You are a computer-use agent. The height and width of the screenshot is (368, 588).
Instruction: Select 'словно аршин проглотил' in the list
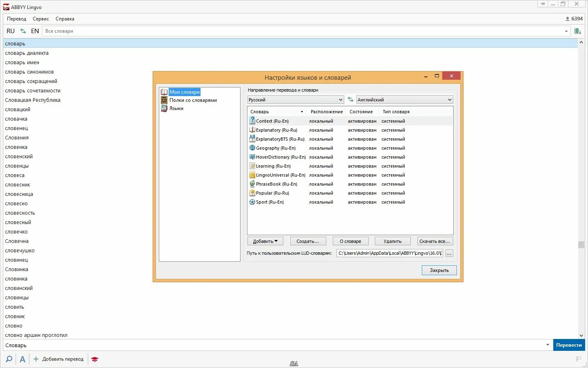coord(36,335)
